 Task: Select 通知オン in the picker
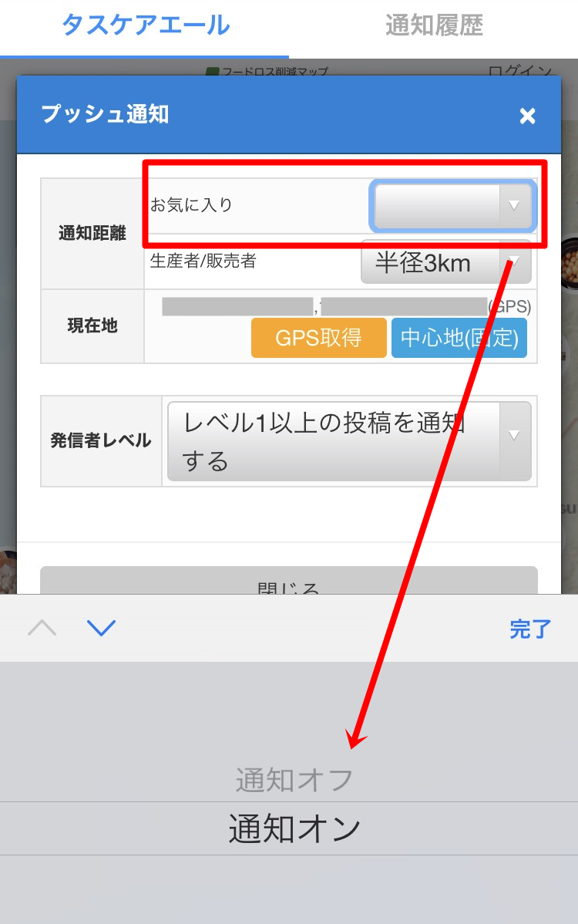coord(294,828)
